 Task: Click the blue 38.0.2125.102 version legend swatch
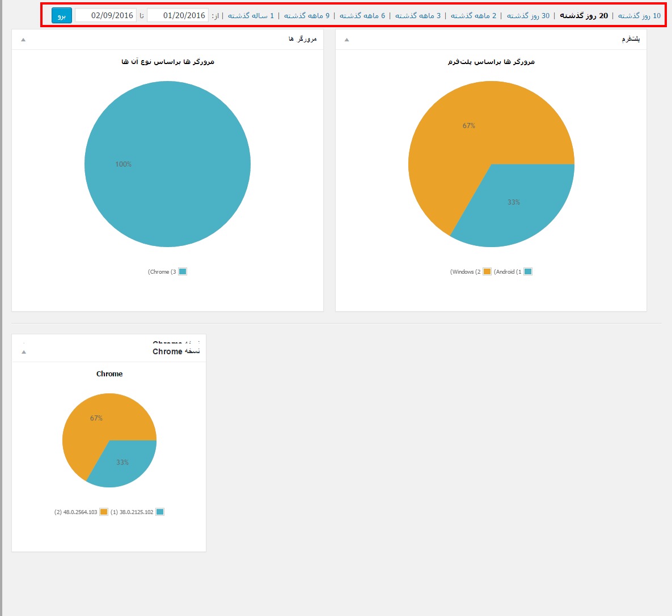click(x=160, y=512)
